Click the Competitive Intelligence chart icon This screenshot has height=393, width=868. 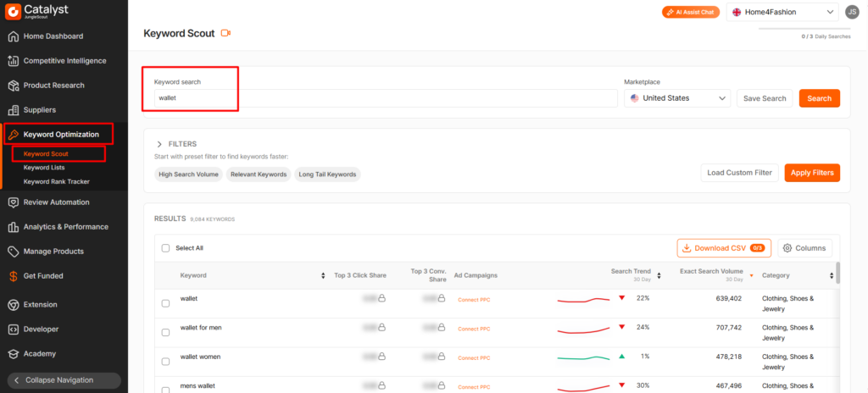(x=14, y=61)
